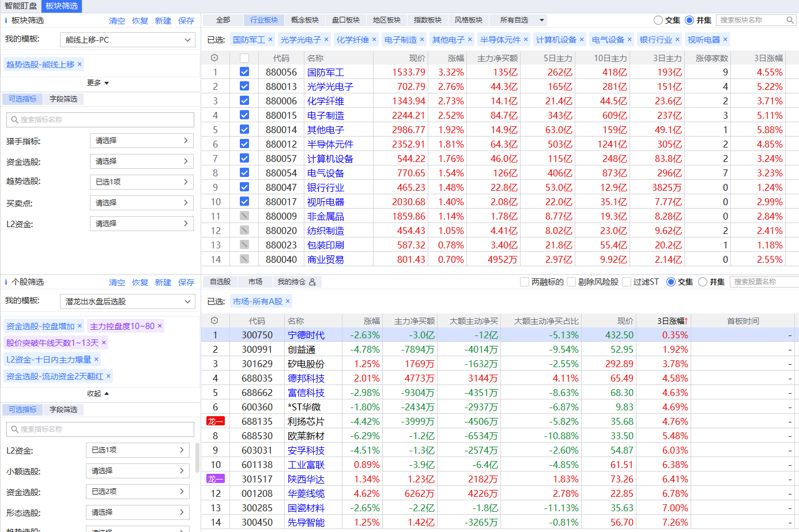
Task: Remove 趋势选股-熊线上移 filter tag
Action: pos(80,64)
